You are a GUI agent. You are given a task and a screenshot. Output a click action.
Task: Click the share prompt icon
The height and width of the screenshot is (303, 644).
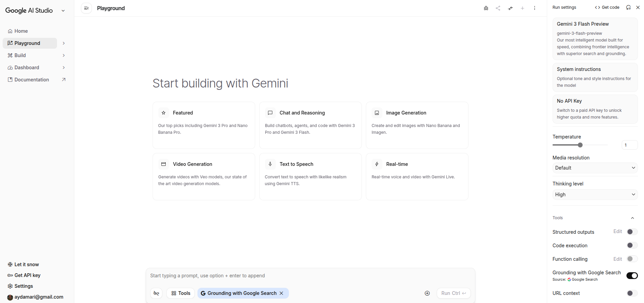pyautogui.click(x=498, y=8)
